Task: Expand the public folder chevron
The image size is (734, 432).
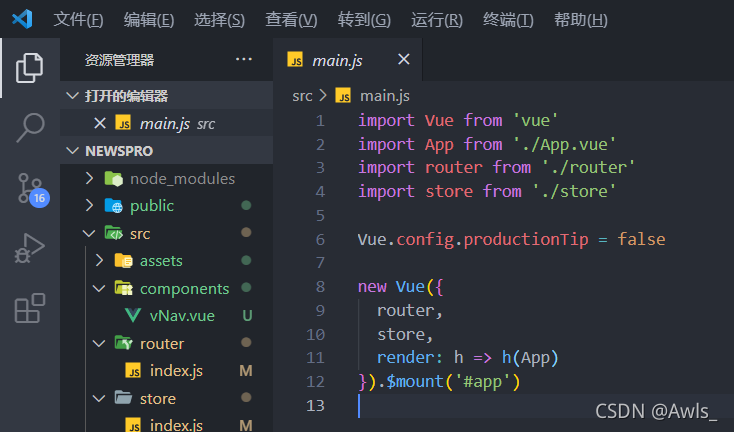Action: pos(89,205)
